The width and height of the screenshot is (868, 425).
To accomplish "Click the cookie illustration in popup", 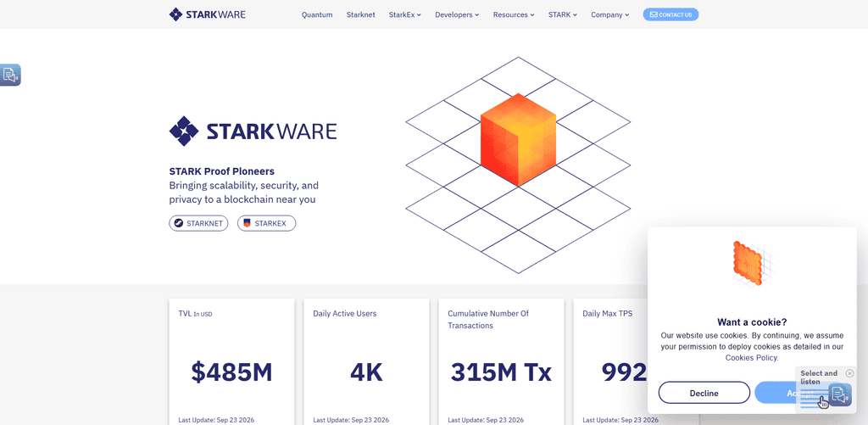I will click(x=752, y=264).
